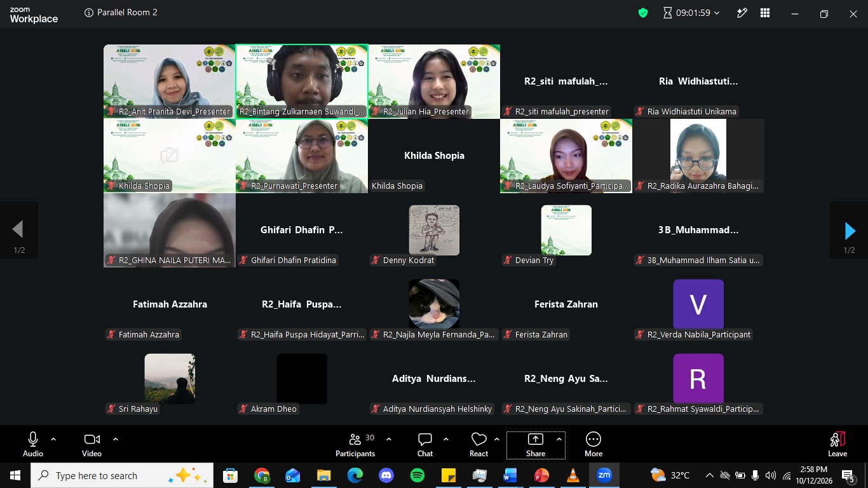Image resolution: width=868 pixels, height=488 pixels.
Task: Click the Parallel Room 2 profile icon
Action: [x=88, y=13]
